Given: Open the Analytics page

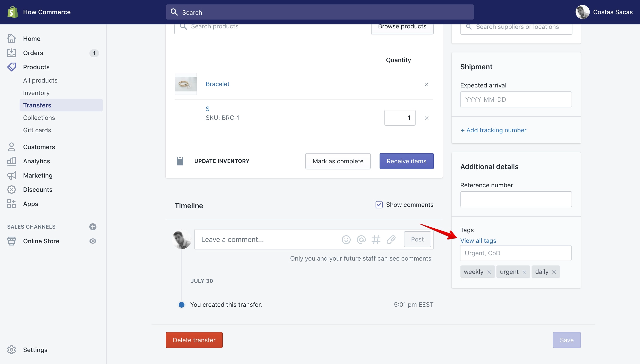Looking at the screenshot, I should tap(36, 161).
